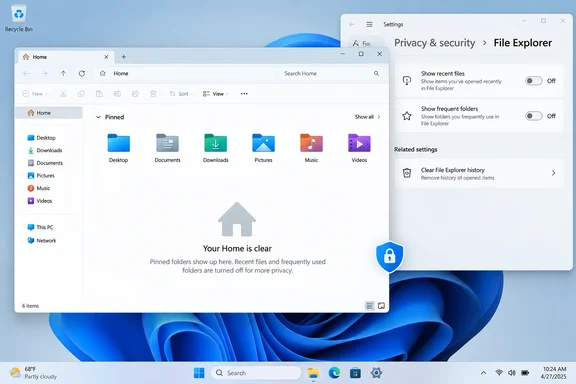Open the pinned Desktop folder
The width and height of the screenshot is (576, 384).
point(118,148)
